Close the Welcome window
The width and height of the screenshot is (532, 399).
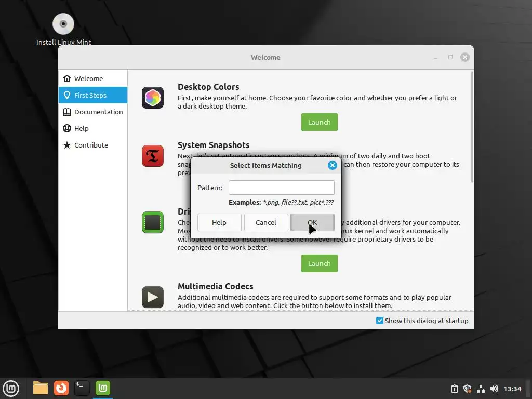point(465,57)
